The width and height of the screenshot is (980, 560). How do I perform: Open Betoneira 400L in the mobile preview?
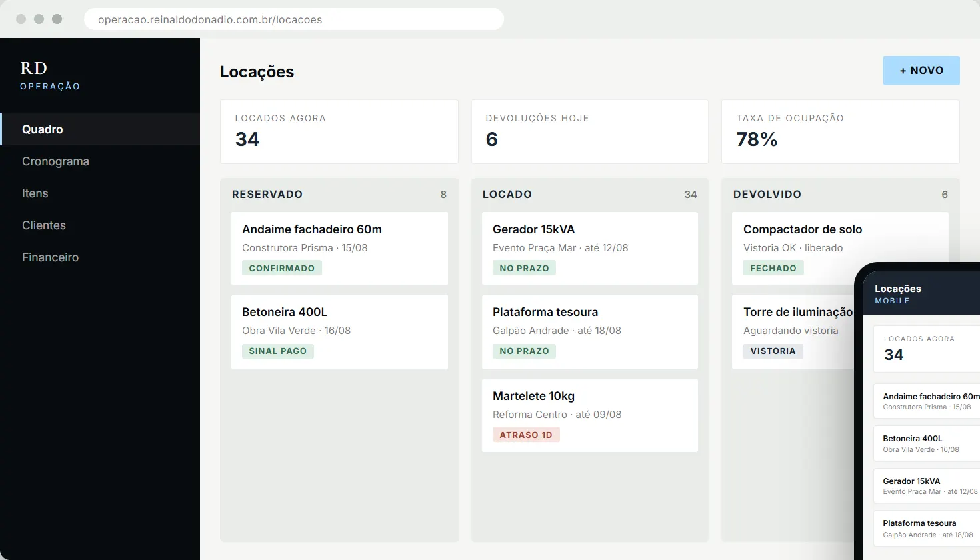(927, 444)
